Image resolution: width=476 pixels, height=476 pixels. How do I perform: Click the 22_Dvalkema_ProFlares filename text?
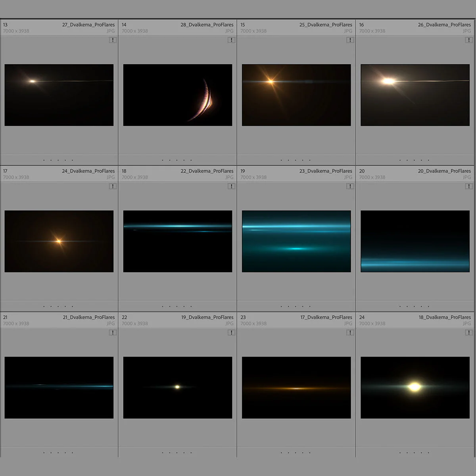207,171
